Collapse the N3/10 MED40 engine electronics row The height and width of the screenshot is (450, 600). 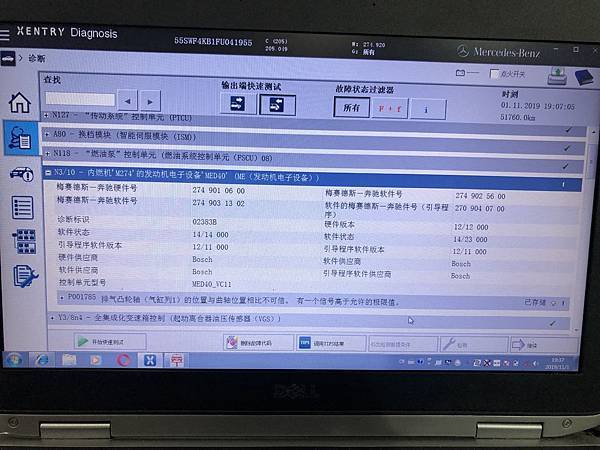point(49,173)
